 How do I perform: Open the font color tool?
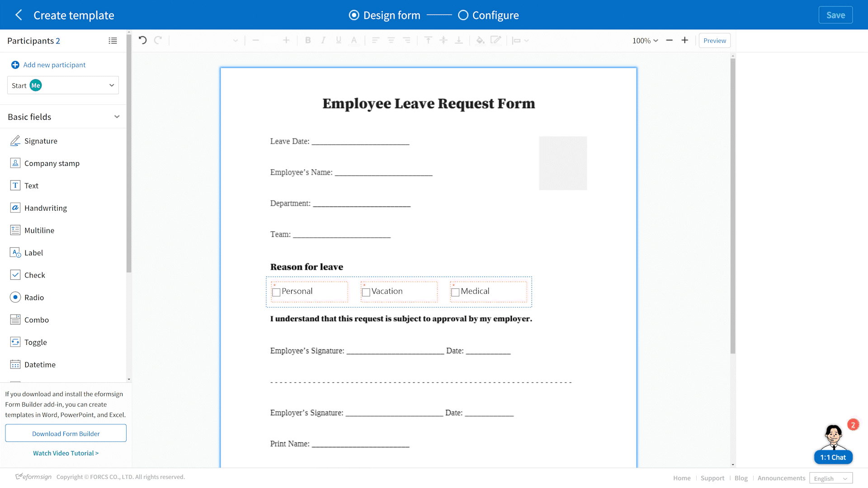click(x=354, y=40)
